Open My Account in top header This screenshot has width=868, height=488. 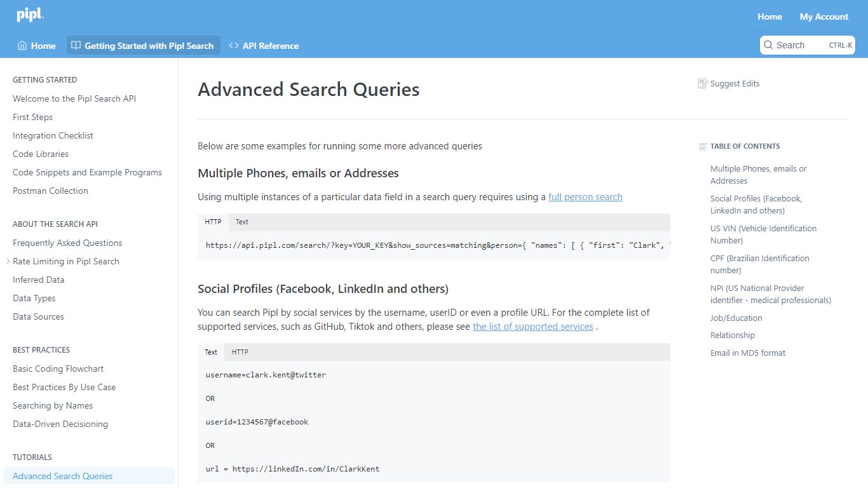coord(824,17)
